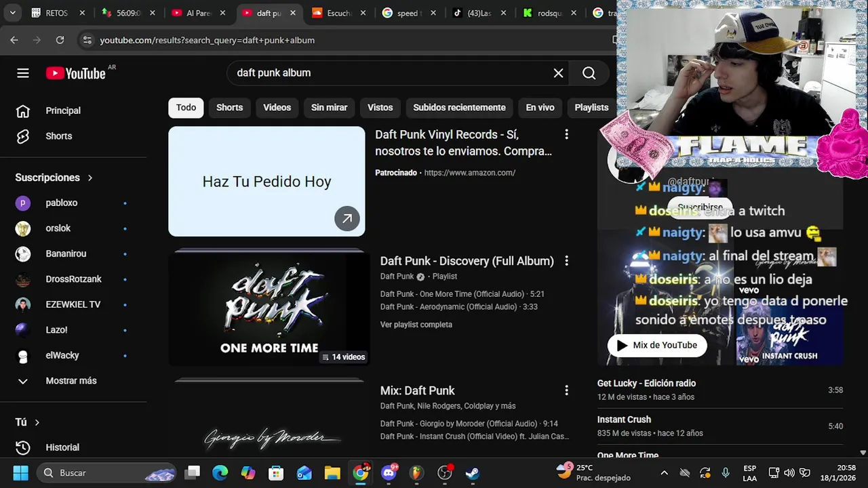The width and height of the screenshot is (868, 488).
Task: Open the more options menu for Amazon ad
Action: click(566, 135)
